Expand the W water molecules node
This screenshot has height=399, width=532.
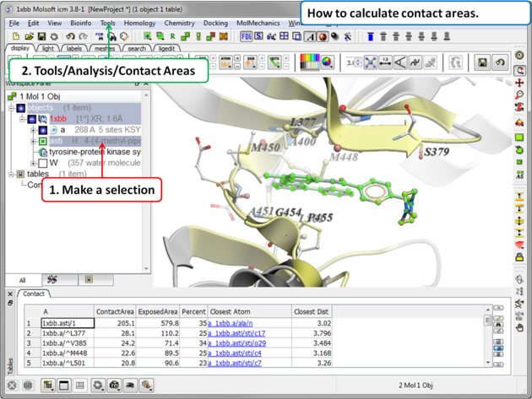click(x=33, y=163)
